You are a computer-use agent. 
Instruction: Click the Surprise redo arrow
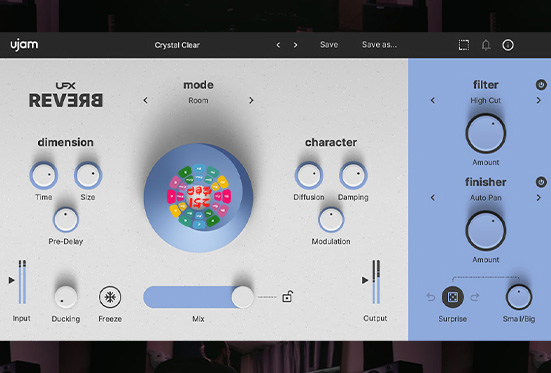pyautogui.click(x=475, y=297)
